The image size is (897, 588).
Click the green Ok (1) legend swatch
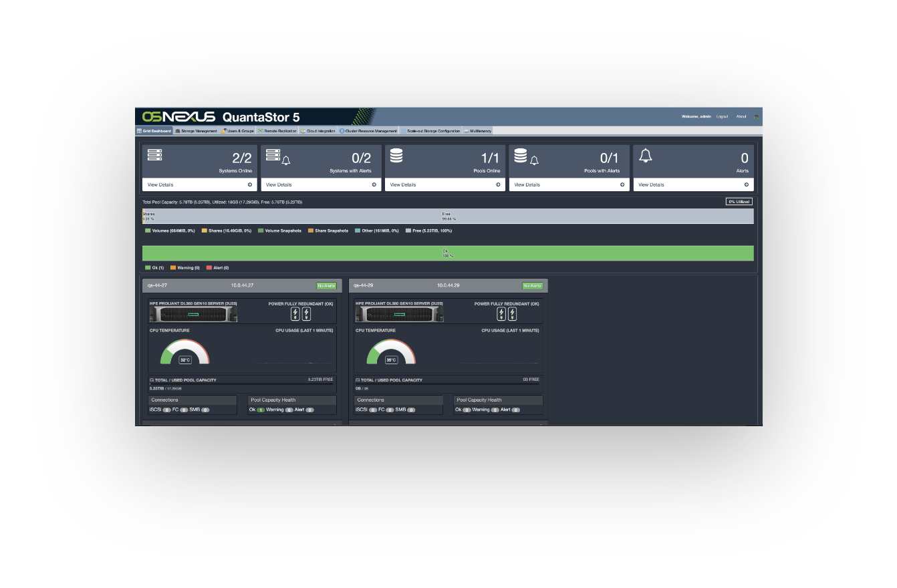coord(148,268)
